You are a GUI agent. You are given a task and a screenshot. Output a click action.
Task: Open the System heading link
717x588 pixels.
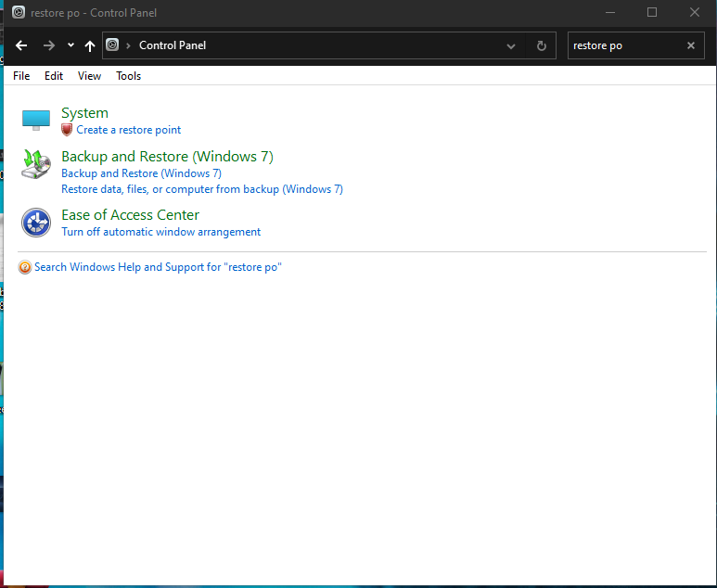pos(84,113)
